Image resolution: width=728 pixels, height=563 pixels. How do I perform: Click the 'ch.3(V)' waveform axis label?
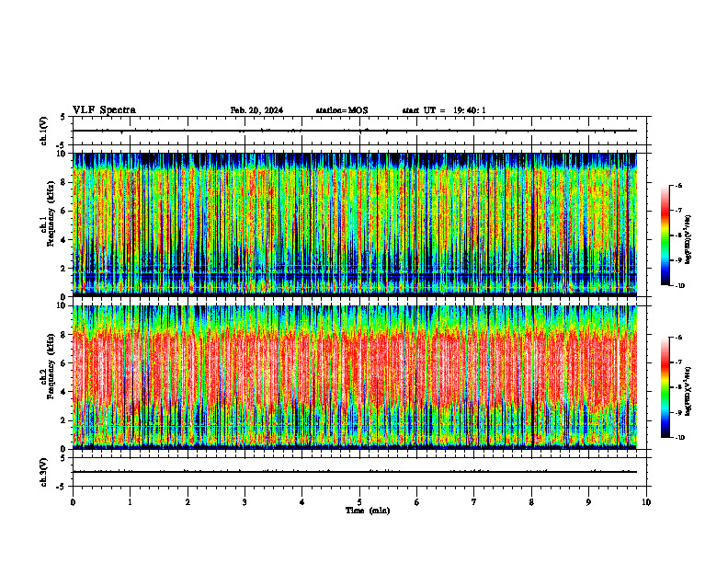coord(43,472)
